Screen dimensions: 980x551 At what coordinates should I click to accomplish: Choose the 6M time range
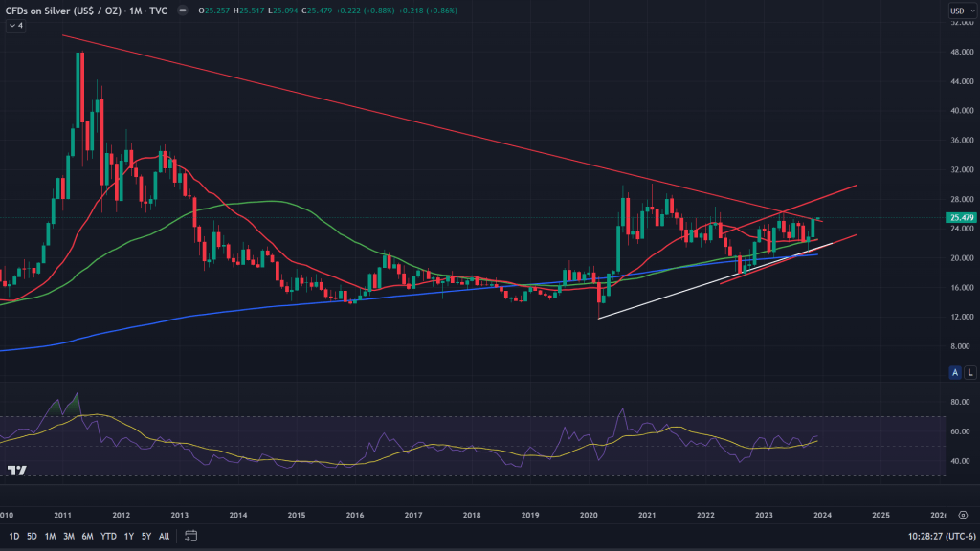(87, 536)
